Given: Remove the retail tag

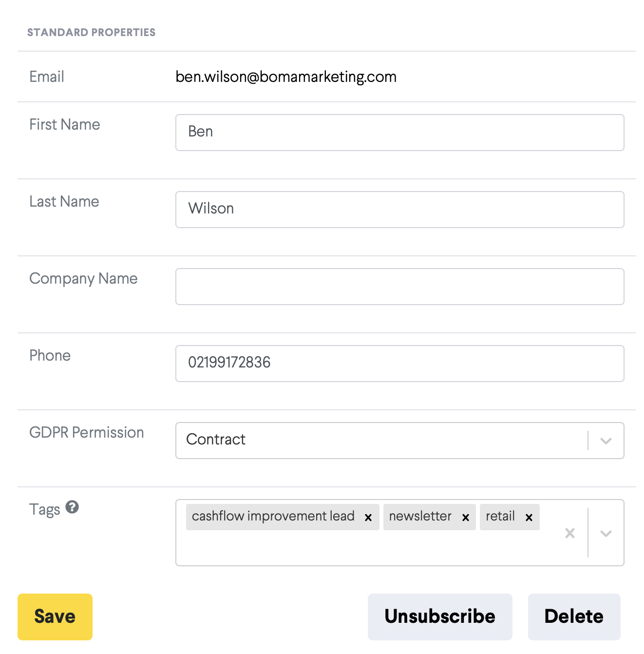Looking at the screenshot, I should 529,518.
